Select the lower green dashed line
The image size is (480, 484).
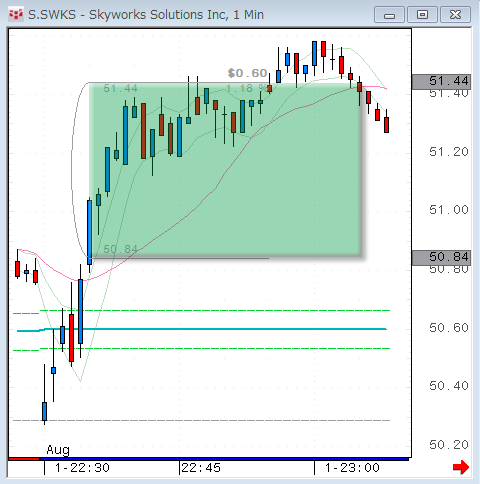(x=202, y=349)
